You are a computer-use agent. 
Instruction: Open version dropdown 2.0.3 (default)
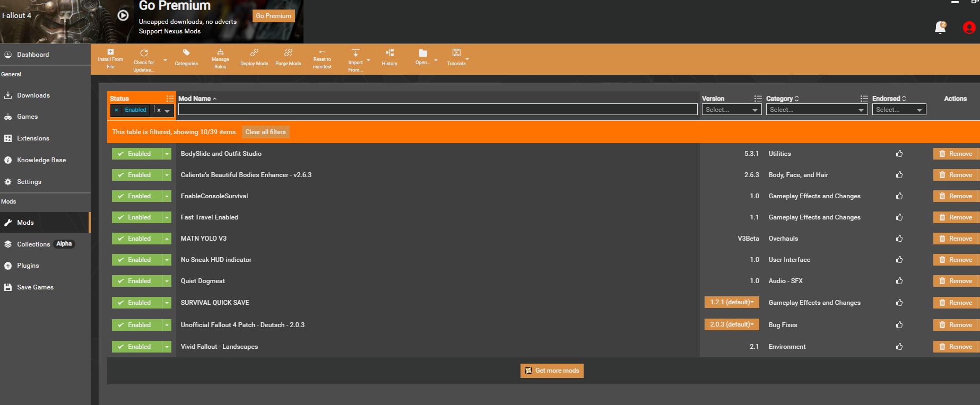click(x=732, y=324)
